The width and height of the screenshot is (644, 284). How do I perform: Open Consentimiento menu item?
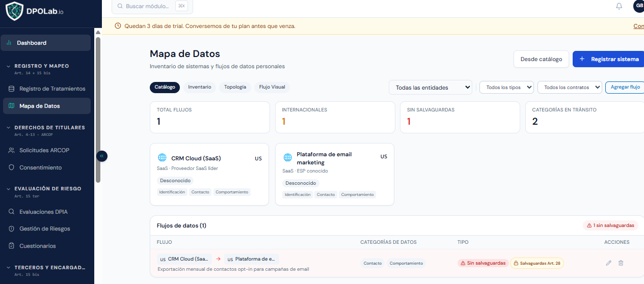47,167
